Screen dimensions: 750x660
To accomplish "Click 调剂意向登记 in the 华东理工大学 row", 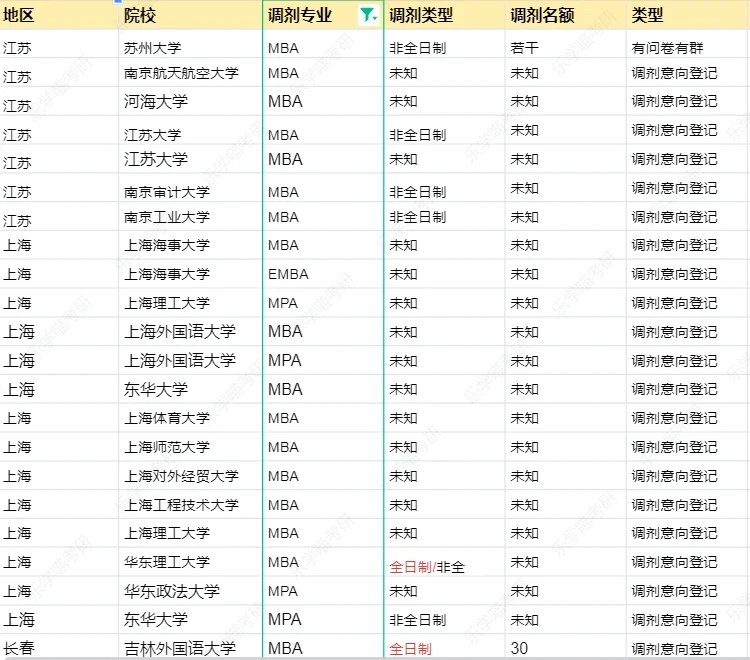I will [x=674, y=562].
